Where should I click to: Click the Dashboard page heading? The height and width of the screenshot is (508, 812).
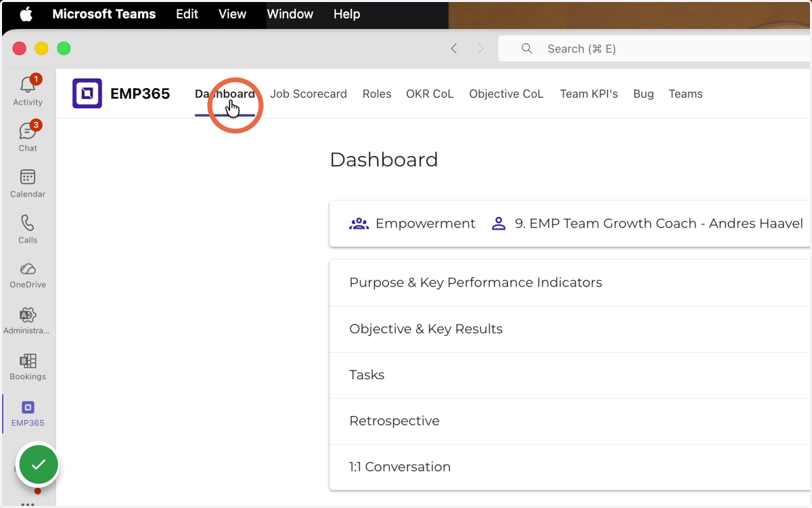384,160
